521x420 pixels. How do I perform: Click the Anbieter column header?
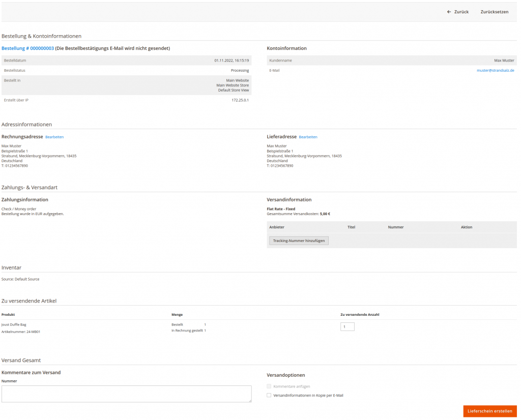pyautogui.click(x=277, y=227)
